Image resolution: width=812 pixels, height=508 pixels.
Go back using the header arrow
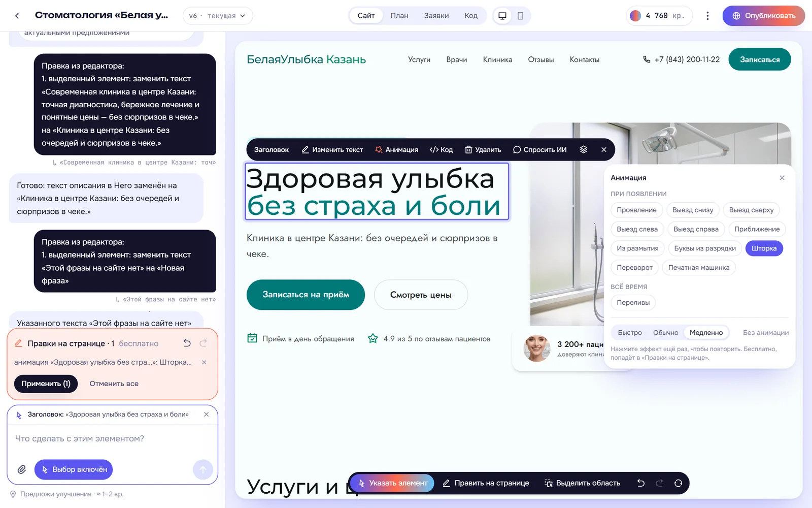[17, 16]
